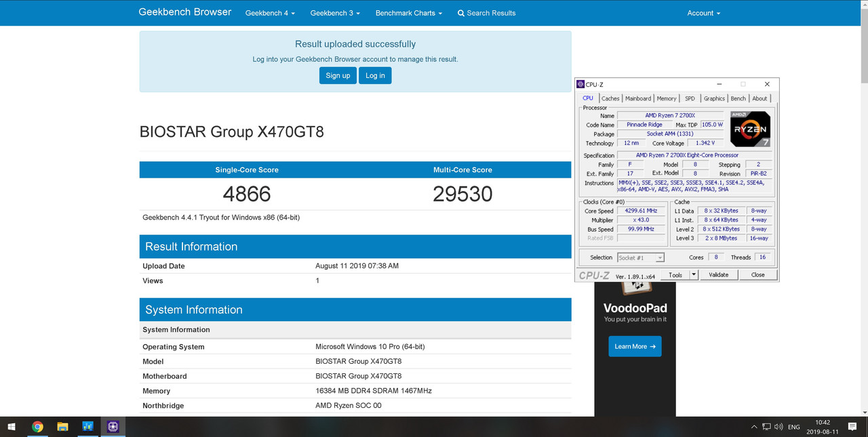Image resolution: width=868 pixels, height=437 pixels.
Task: Switch to the Bench tab in CPU-Z
Action: [x=738, y=99]
